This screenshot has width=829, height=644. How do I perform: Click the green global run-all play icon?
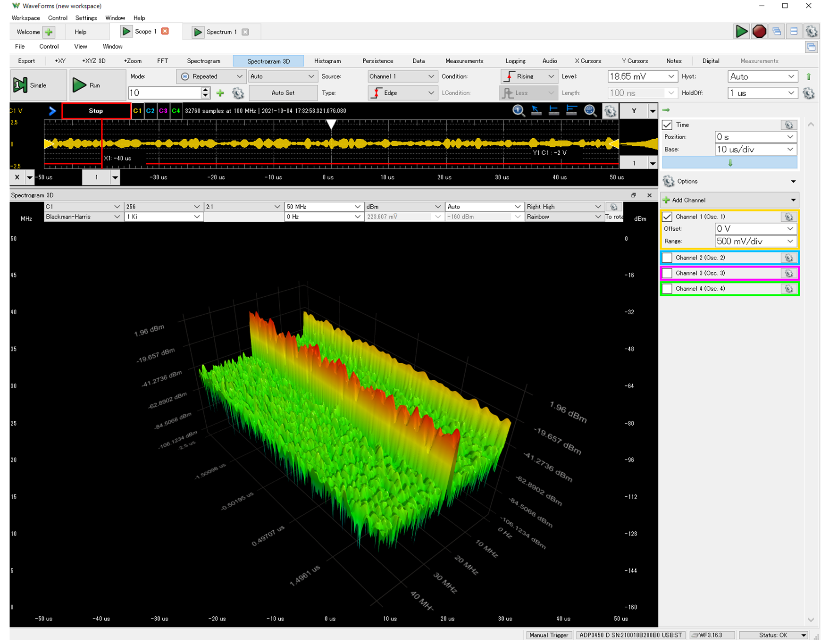tap(741, 32)
